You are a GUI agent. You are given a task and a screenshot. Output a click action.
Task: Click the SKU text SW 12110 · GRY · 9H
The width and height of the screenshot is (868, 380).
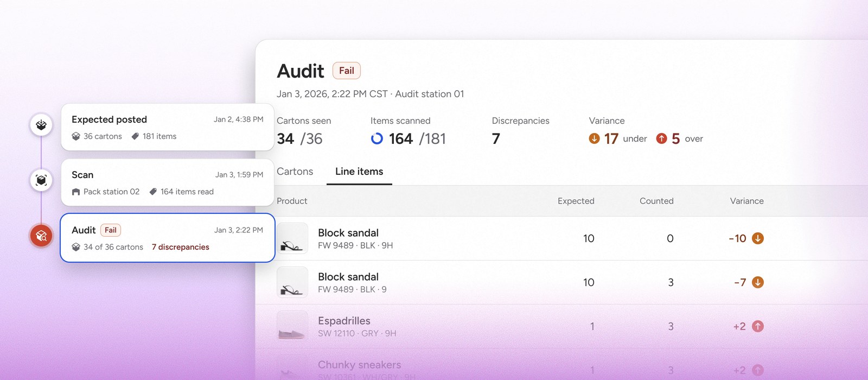tap(357, 333)
